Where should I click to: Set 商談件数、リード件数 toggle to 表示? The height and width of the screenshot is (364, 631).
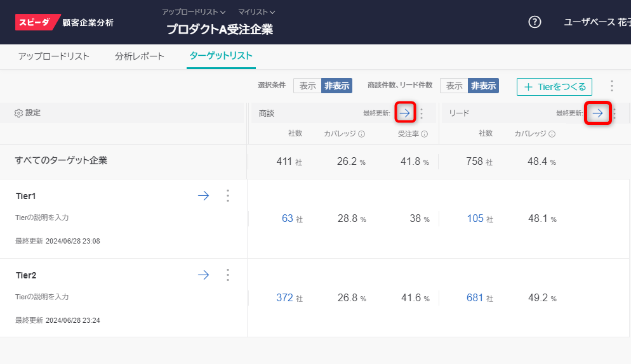(454, 86)
